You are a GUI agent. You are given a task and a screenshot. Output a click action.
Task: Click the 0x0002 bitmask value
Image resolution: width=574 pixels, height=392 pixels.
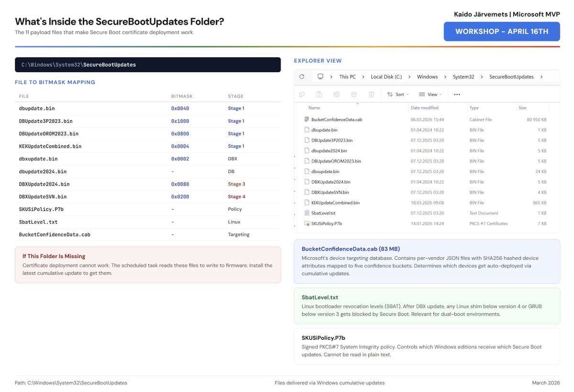point(180,159)
